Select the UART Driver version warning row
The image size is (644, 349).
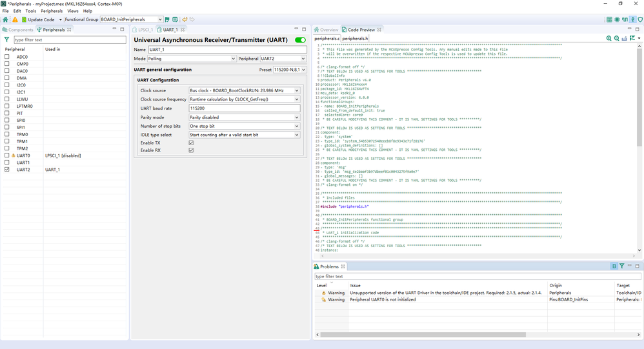point(478,293)
